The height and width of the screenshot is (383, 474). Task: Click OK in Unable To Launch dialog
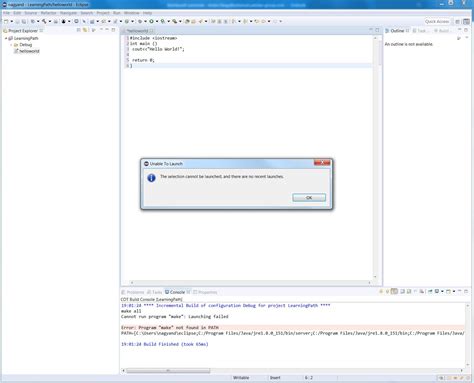(309, 198)
